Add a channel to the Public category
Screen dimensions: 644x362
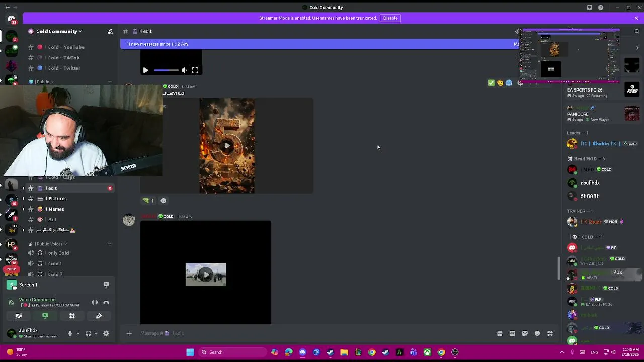tap(110, 82)
